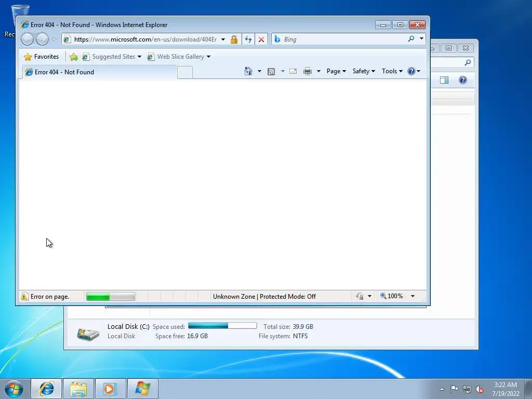532x399 pixels.
Task: Click the Forward navigation button
Action: [42, 39]
